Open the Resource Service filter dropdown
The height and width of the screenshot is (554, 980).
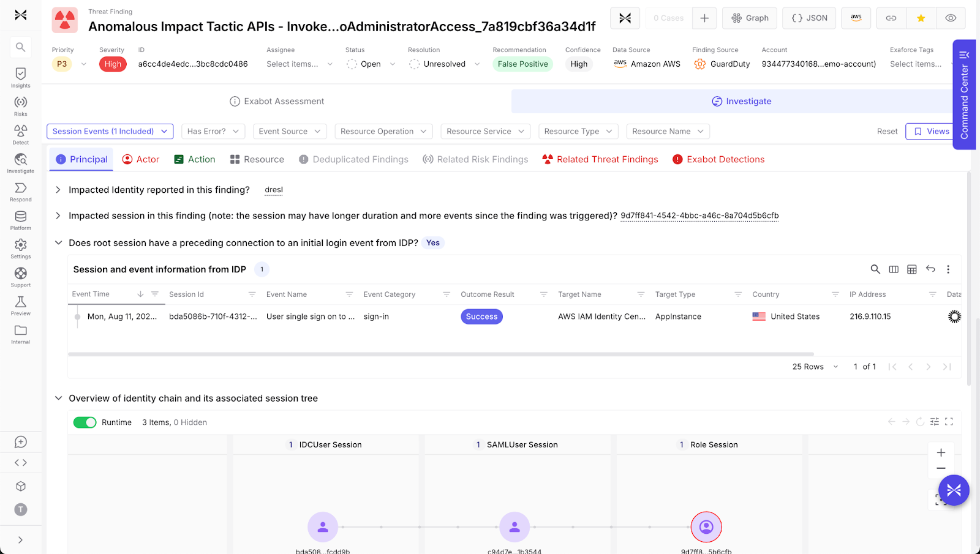[x=486, y=132]
